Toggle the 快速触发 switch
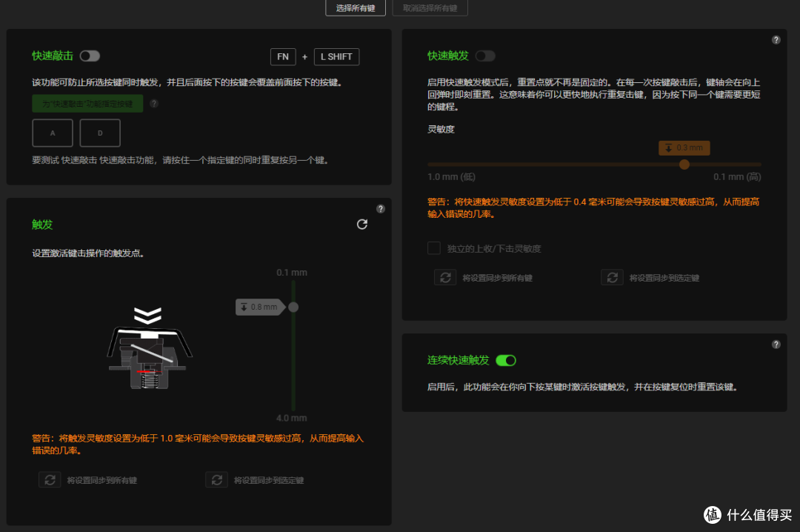800x532 pixels. (x=485, y=56)
